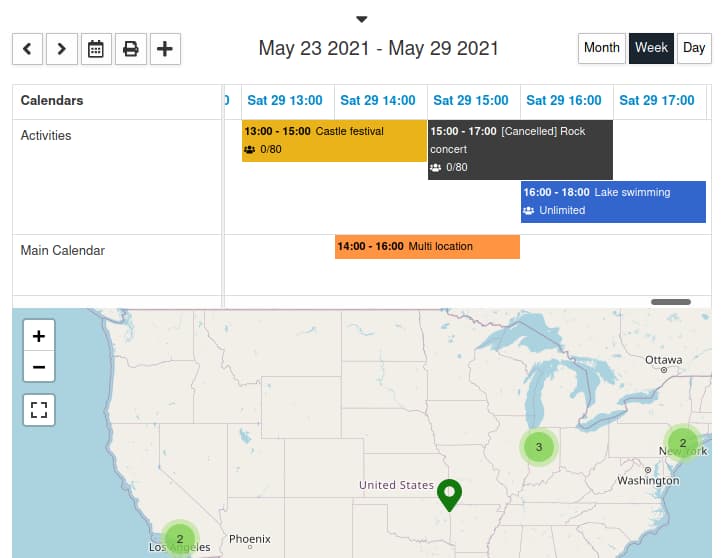Expand the collapsed top panel arrow
This screenshot has width=723, height=558.
(x=362, y=19)
